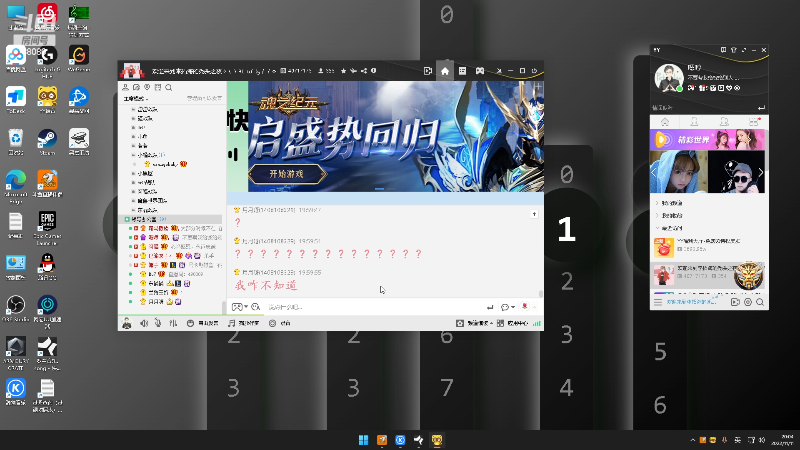Go to the previous featured streamer with the left arrow
Viewport: 800px width, 450px height.
(x=654, y=172)
